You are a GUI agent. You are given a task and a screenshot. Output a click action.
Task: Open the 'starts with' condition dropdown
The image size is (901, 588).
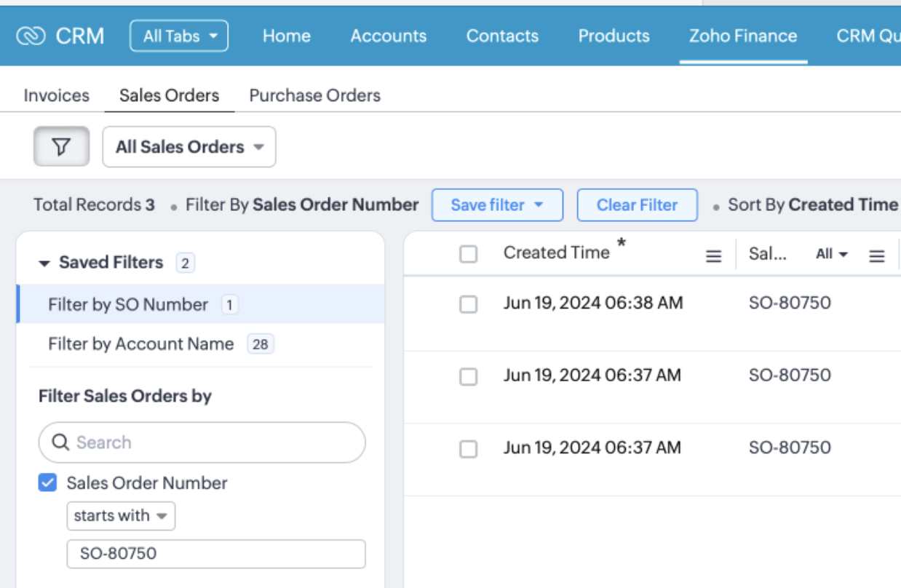pos(121,516)
